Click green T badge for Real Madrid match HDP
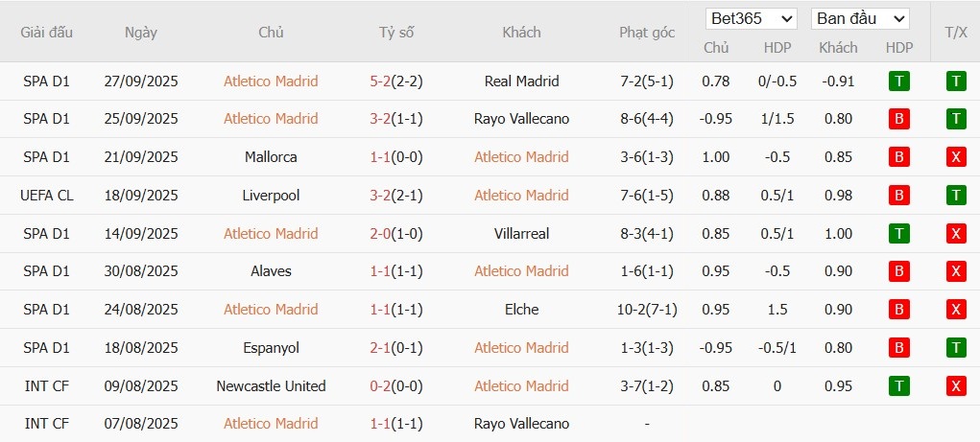 click(899, 81)
